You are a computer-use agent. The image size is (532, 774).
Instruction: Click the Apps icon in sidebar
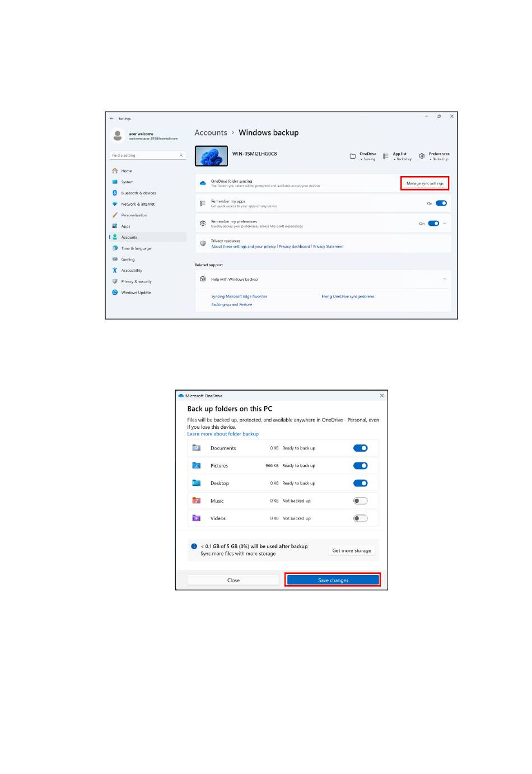coord(115,226)
